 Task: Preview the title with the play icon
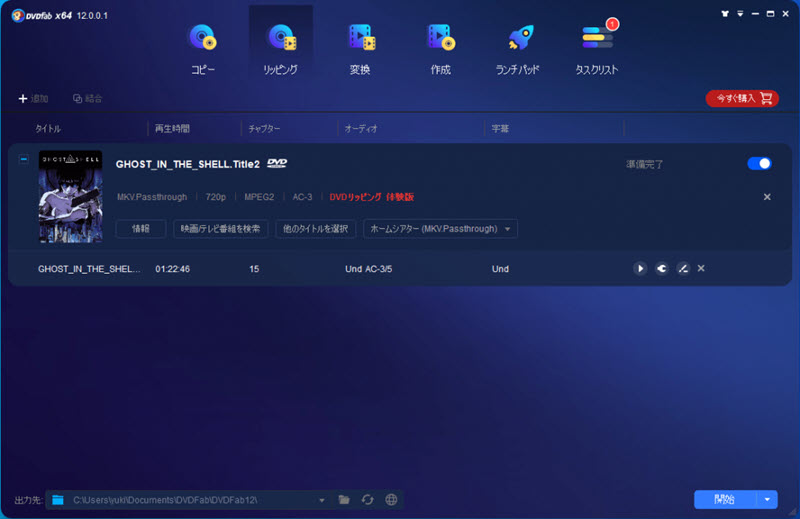[640, 269]
